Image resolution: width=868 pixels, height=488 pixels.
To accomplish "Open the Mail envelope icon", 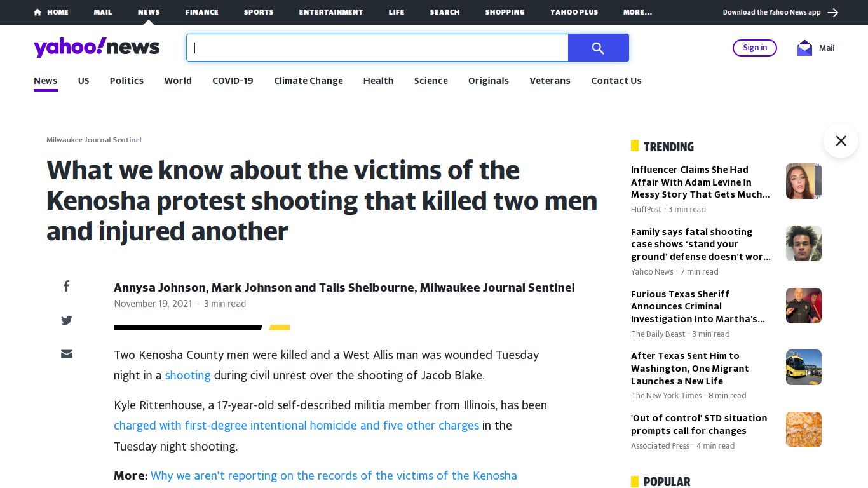I will [x=804, y=48].
